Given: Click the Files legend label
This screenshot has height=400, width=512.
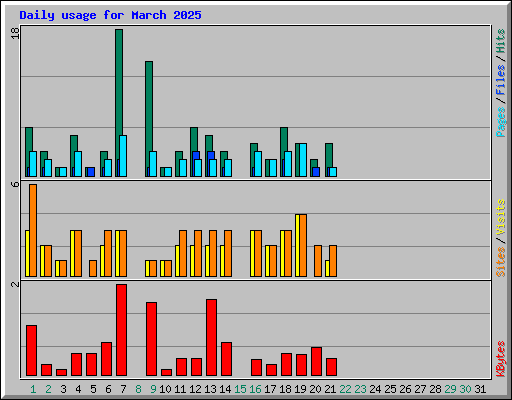Looking at the screenshot, I should tap(500, 79).
